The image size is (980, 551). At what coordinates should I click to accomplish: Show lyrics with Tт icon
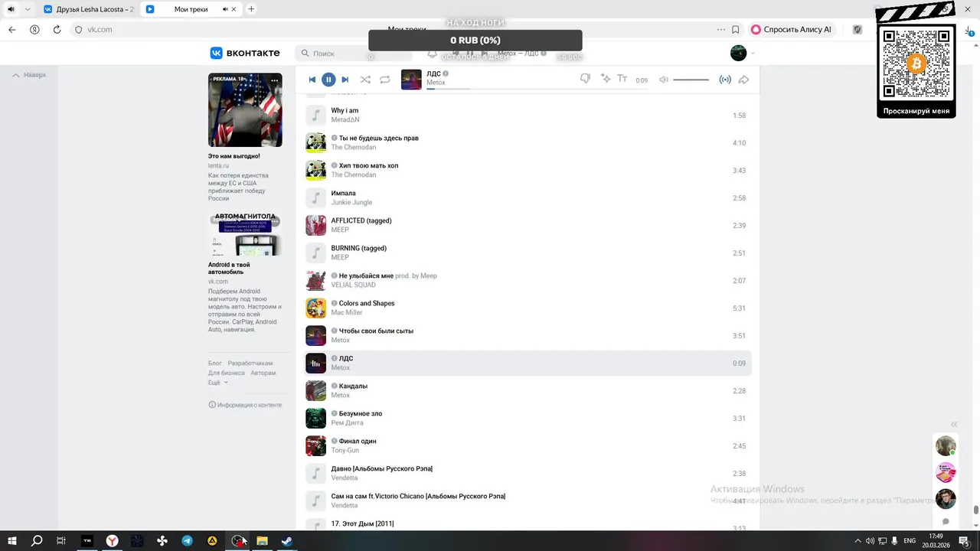(622, 79)
